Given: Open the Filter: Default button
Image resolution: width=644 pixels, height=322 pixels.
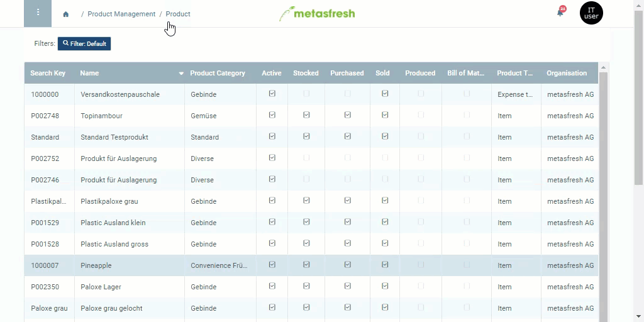Looking at the screenshot, I should click(84, 43).
